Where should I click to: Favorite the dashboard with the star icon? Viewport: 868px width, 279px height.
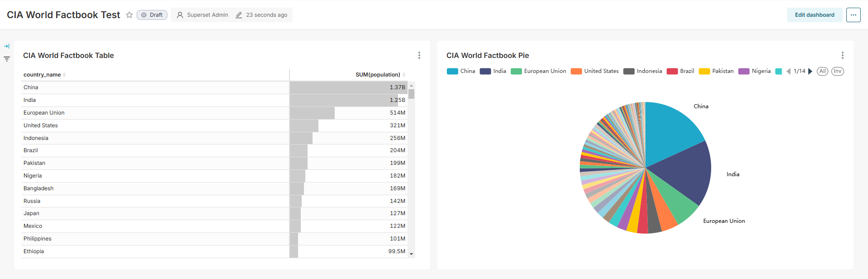(x=129, y=15)
